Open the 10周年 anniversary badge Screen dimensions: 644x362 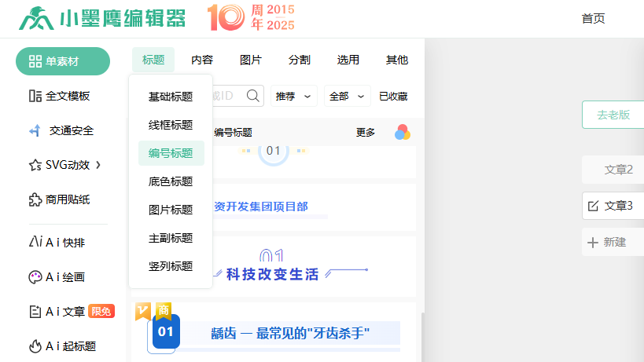coord(251,18)
